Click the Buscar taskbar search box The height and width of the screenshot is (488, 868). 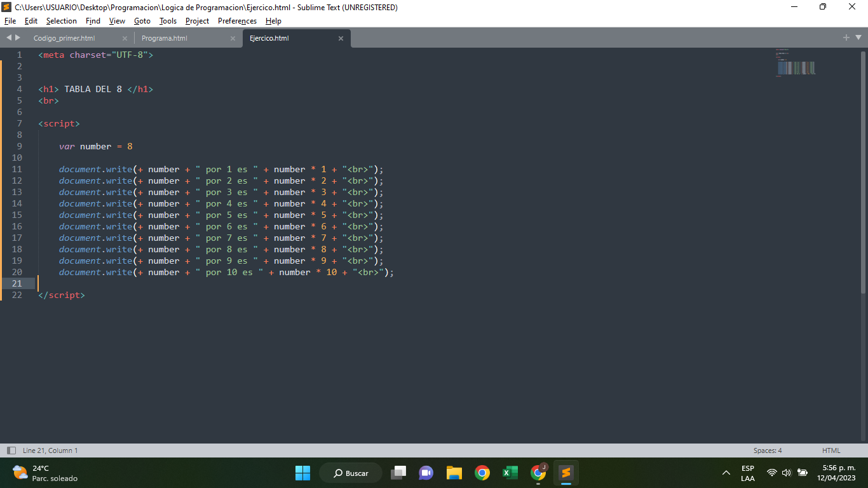point(351,473)
